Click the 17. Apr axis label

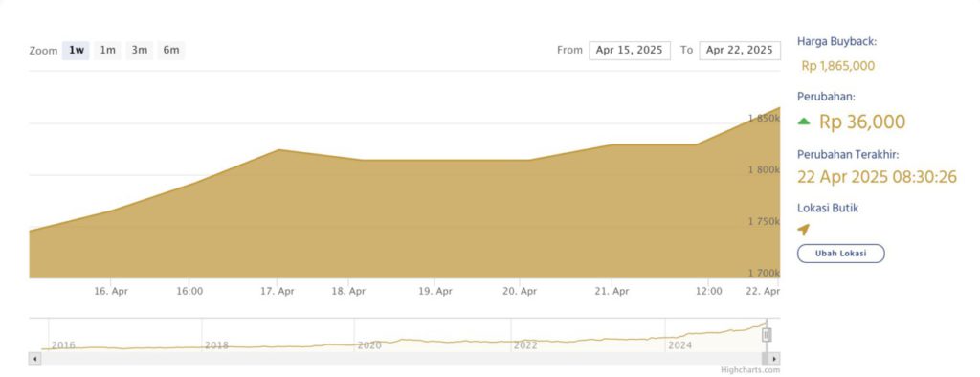click(277, 291)
